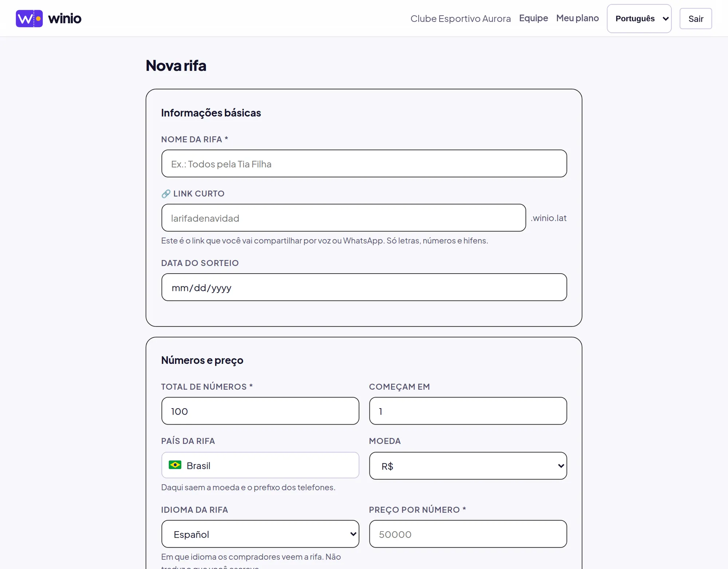Click the Link curto text field

pyautogui.click(x=344, y=218)
